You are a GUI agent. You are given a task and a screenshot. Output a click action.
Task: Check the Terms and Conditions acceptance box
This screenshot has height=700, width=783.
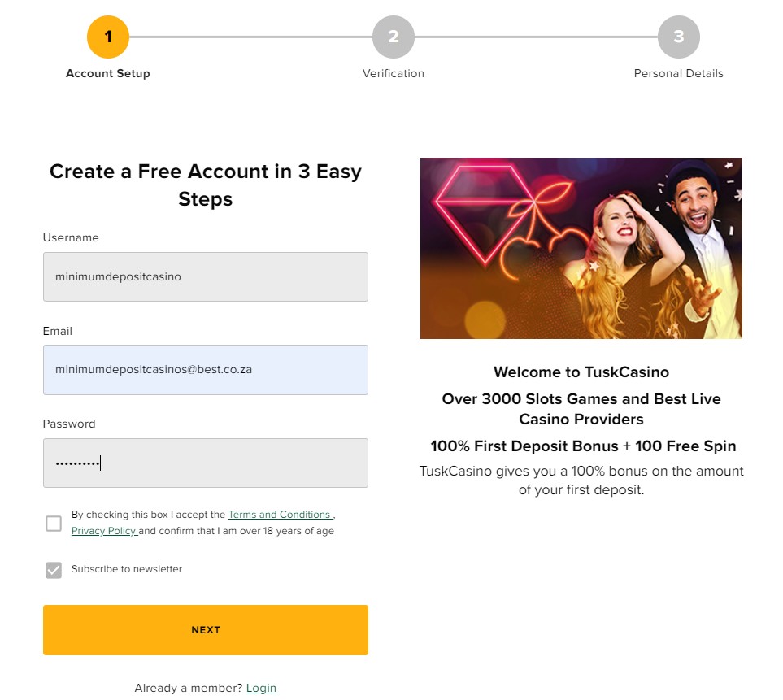pyautogui.click(x=54, y=524)
